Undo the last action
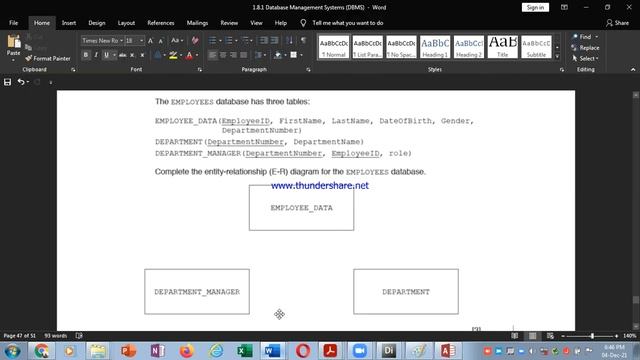This screenshot has height=360, width=640. pos(21,82)
